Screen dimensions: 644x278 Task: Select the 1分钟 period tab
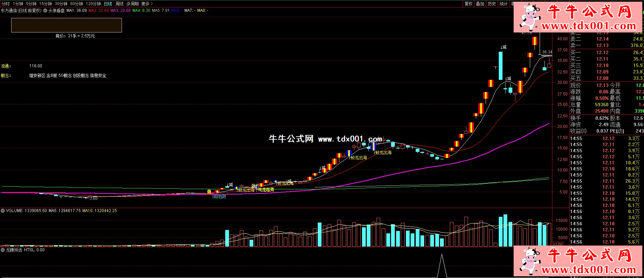18,4
